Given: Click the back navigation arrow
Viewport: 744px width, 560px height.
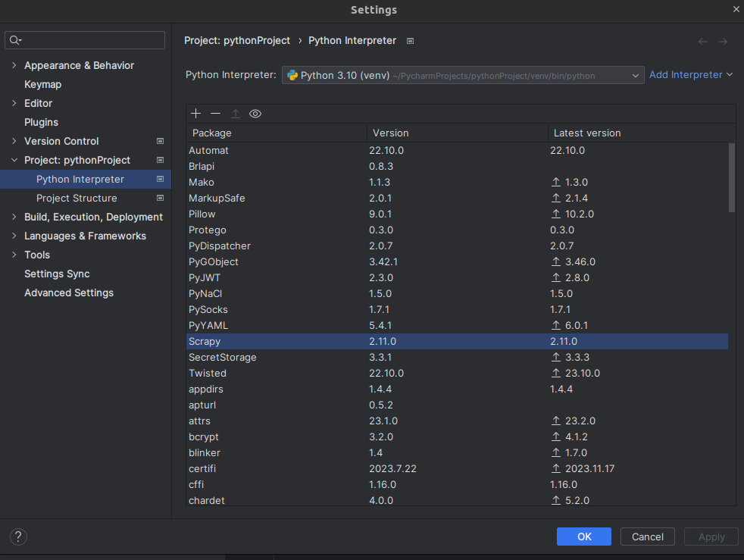Looking at the screenshot, I should 703,42.
